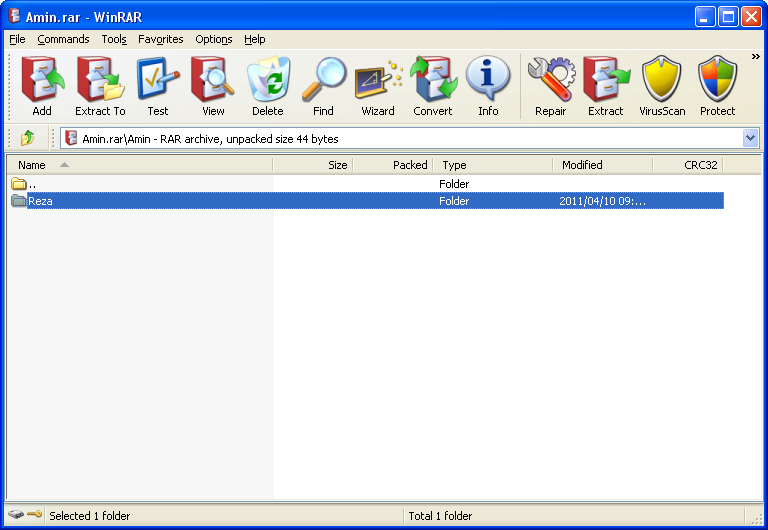Open the Extract To tool

pyautogui.click(x=100, y=85)
